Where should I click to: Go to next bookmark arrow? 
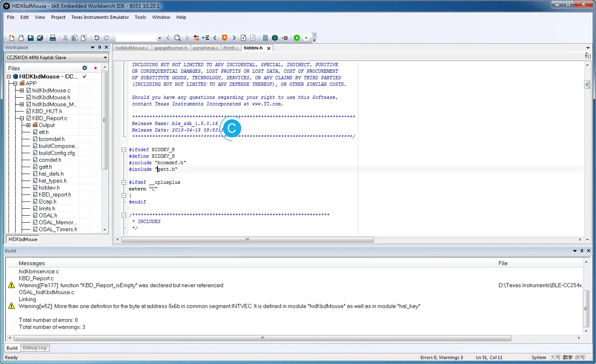[234, 38]
